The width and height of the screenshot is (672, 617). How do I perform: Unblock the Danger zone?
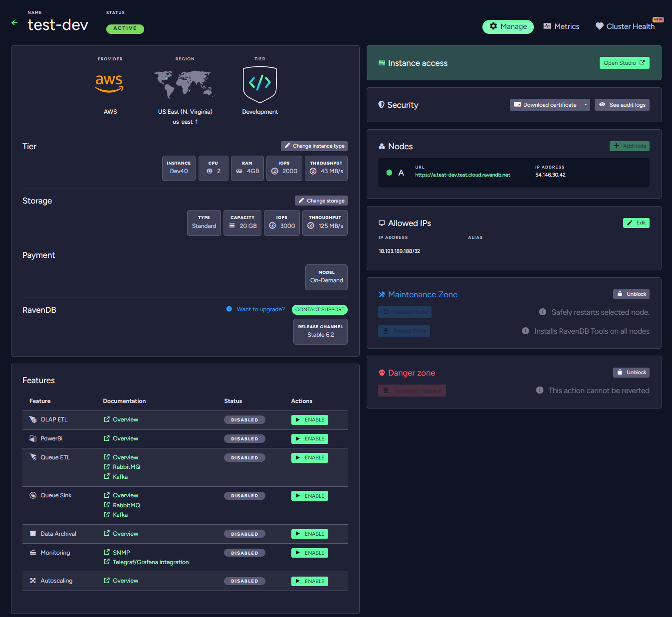[631, 373]
